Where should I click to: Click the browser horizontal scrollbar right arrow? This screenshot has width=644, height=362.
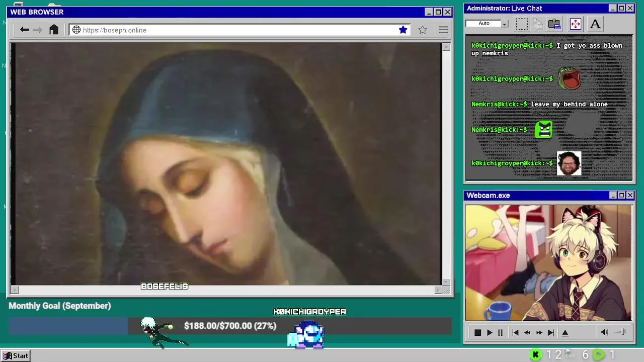click(x=438, y=290)
